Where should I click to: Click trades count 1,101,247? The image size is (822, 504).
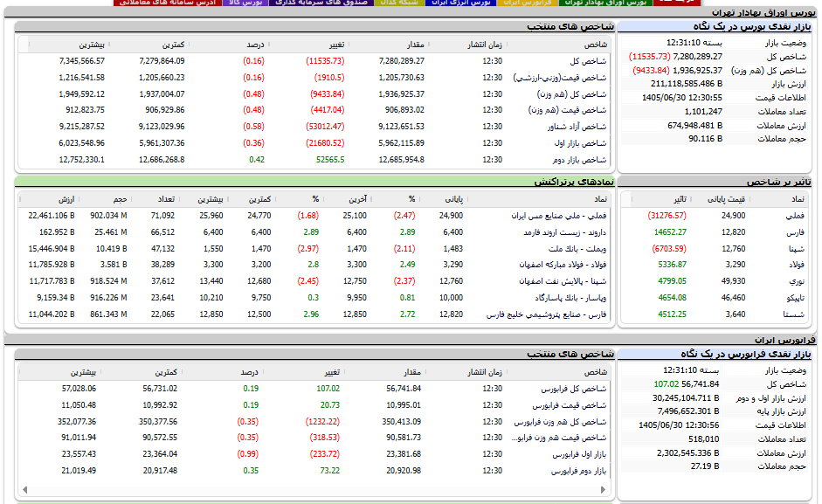(x=703, y=112)
